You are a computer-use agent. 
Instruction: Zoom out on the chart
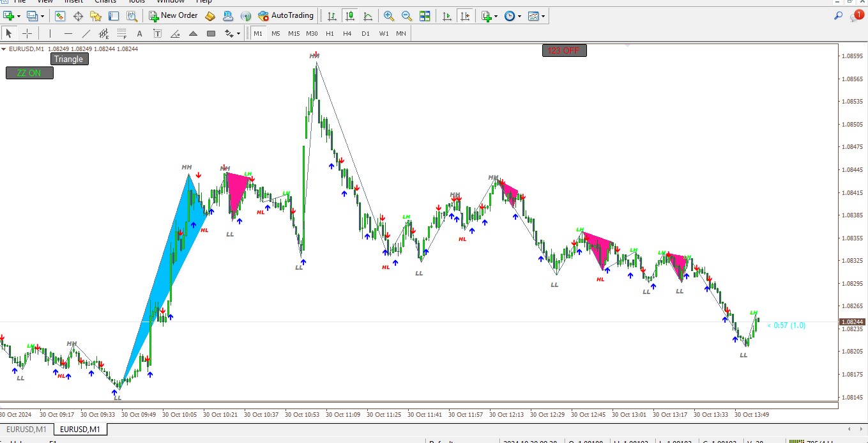[407, 16]
